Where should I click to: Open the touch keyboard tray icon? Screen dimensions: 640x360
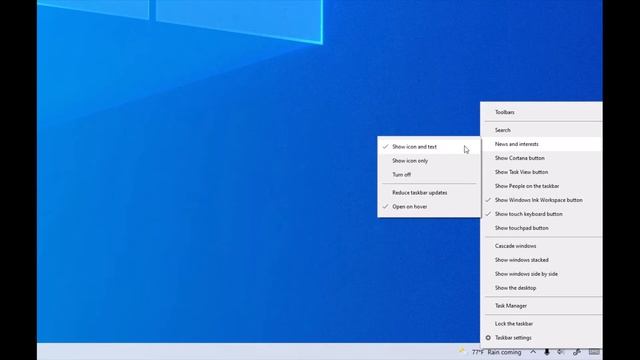(x=594, y=352)
